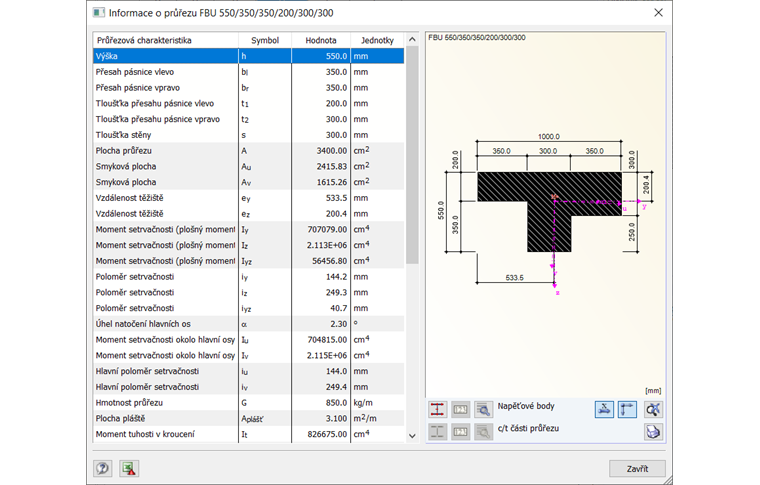Select the Plocha průřezu row
Image resolution: width=760 pixels, height=485 pixels.
[165, 150]
